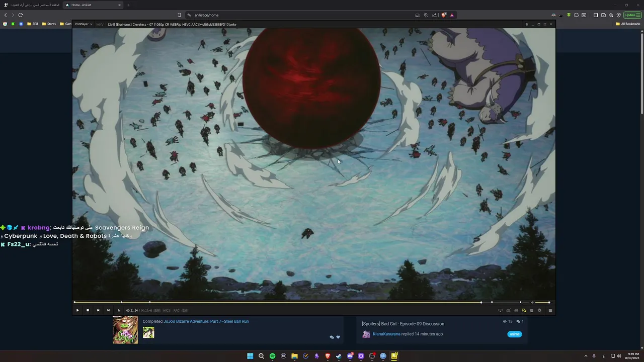Click the highlighted yellow PotPlayer control icon

click(x=524, y=310)
